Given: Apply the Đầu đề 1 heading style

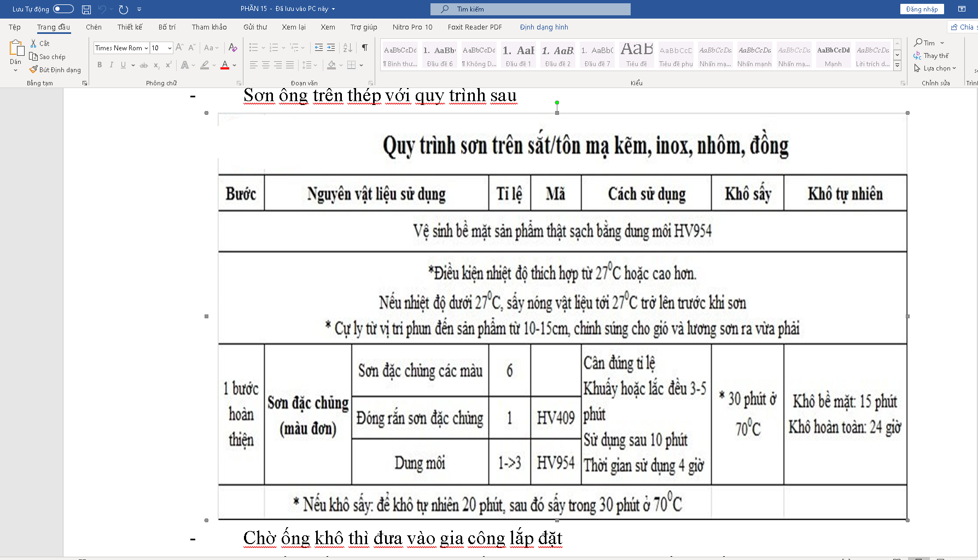Looking at the screenshot, I should coord(519,56).
